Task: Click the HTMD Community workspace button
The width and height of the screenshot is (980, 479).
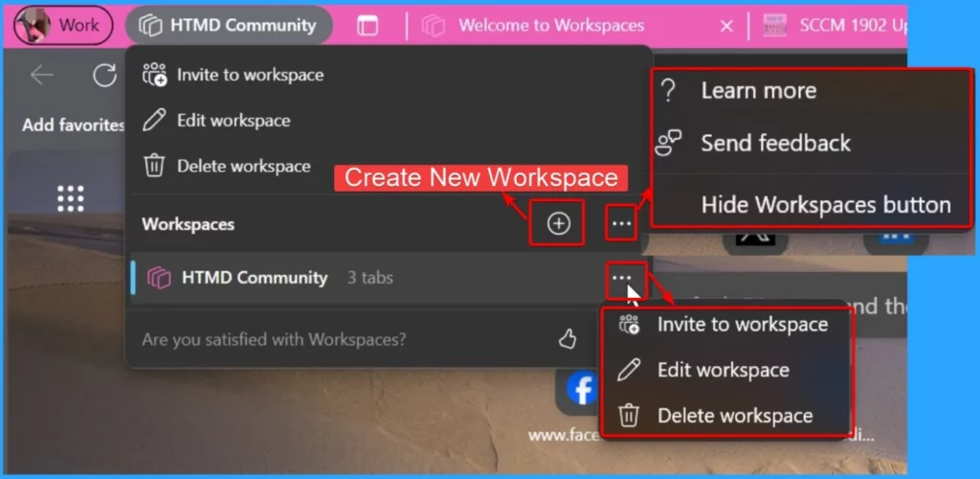Action: (229, 26)
